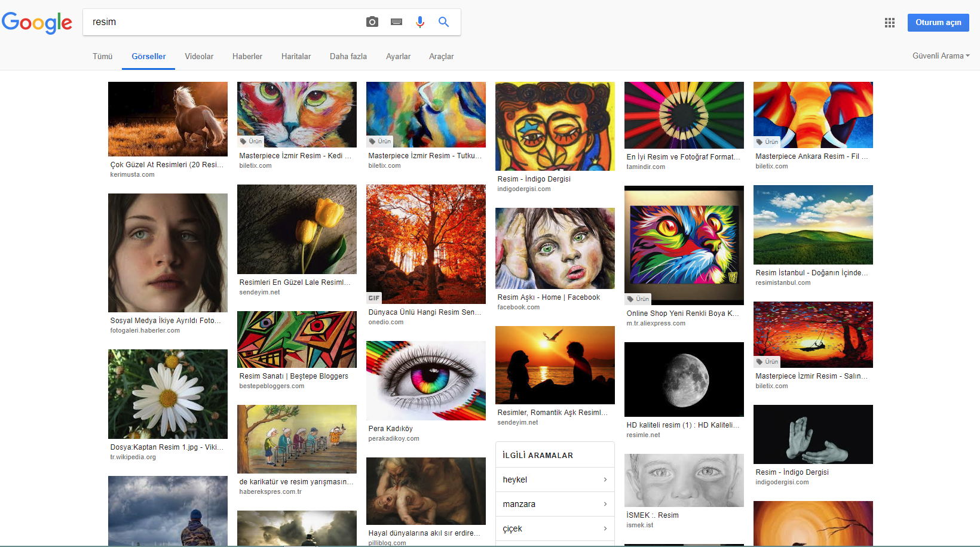Start voice search with microphone icon
This screenshot has width=980, height=547.
pyautogui.click(x=420, y=22)
